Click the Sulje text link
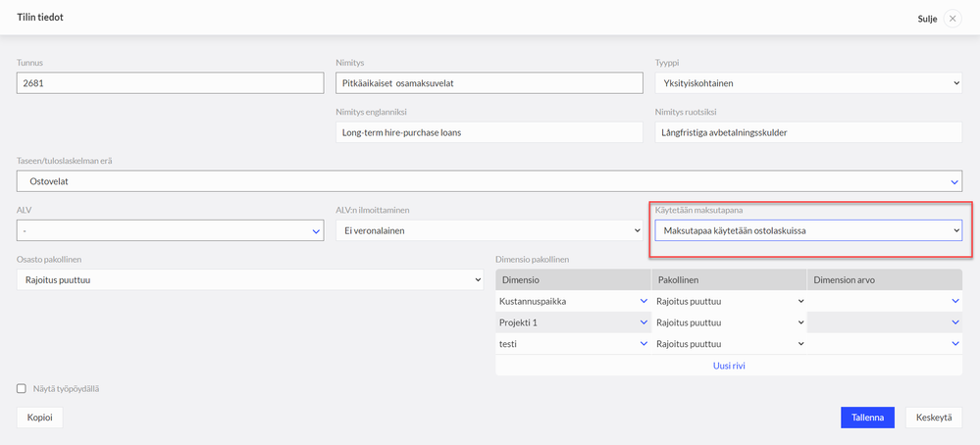Viewport: 980px width, 445px height. pyautogui.click(x=926, y=19)
